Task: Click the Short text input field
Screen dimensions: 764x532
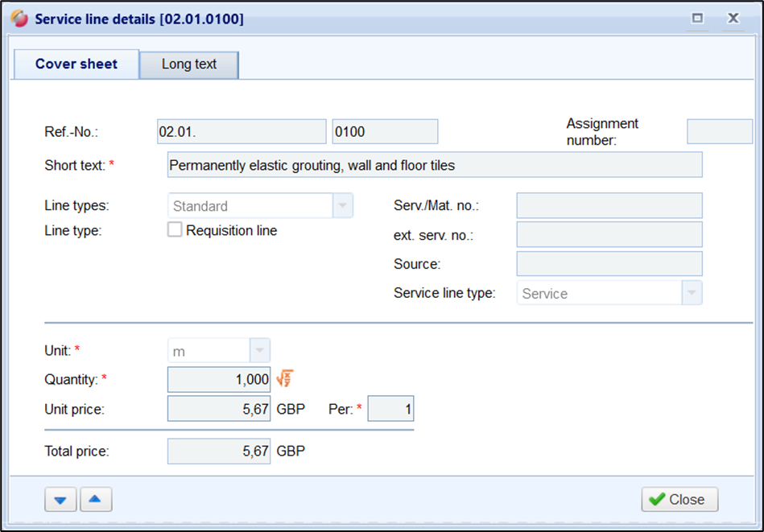Action: click(434, 165)
